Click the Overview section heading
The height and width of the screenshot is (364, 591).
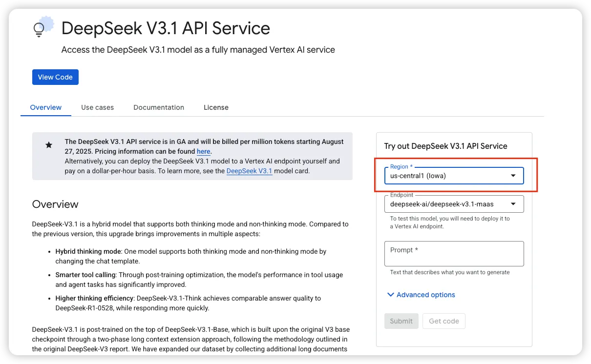[55, 204]
